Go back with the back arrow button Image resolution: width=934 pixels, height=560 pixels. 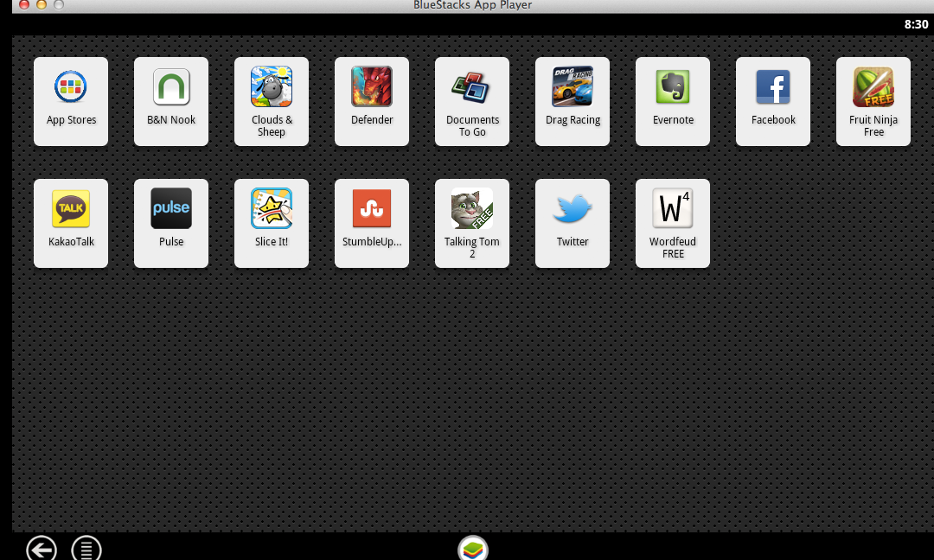click(x=42, y=549)
